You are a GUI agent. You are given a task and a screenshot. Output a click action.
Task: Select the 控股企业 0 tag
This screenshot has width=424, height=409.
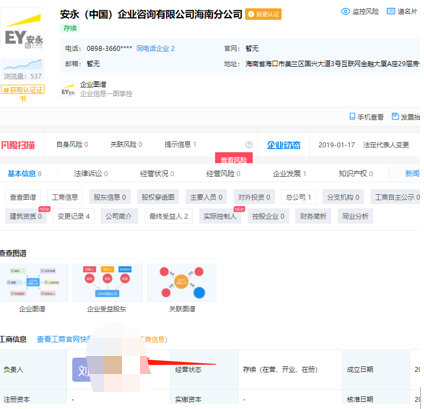click(x=268, y=216)
